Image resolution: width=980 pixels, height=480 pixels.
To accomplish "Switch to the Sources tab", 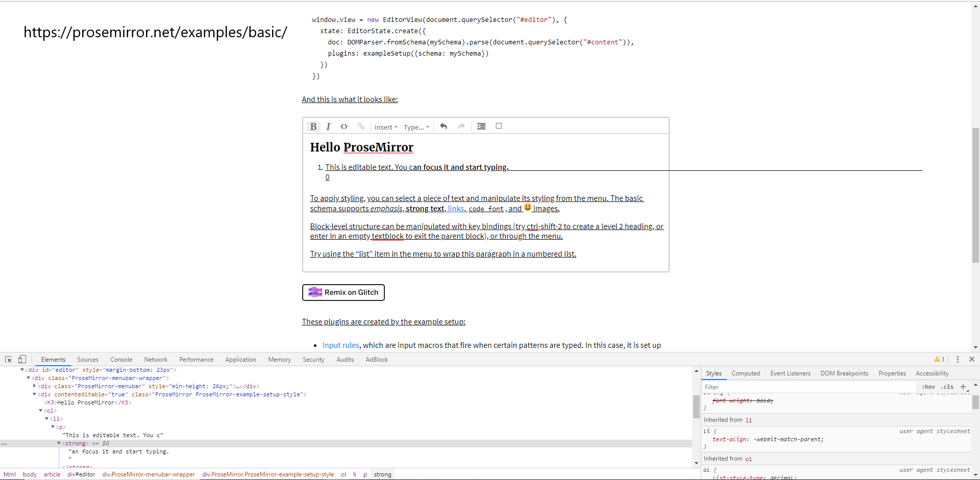I will point(88,360).
